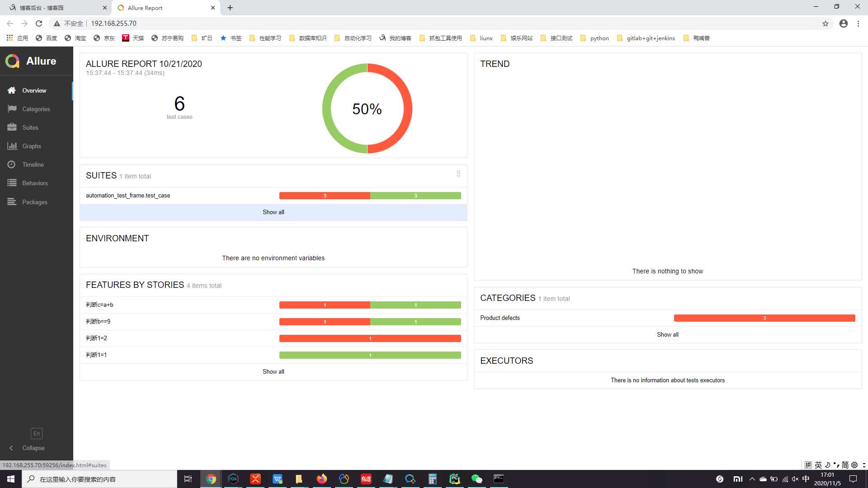The image size is (868, 488).
Task: Open Task View on taskbar
Action: (188, 479)
